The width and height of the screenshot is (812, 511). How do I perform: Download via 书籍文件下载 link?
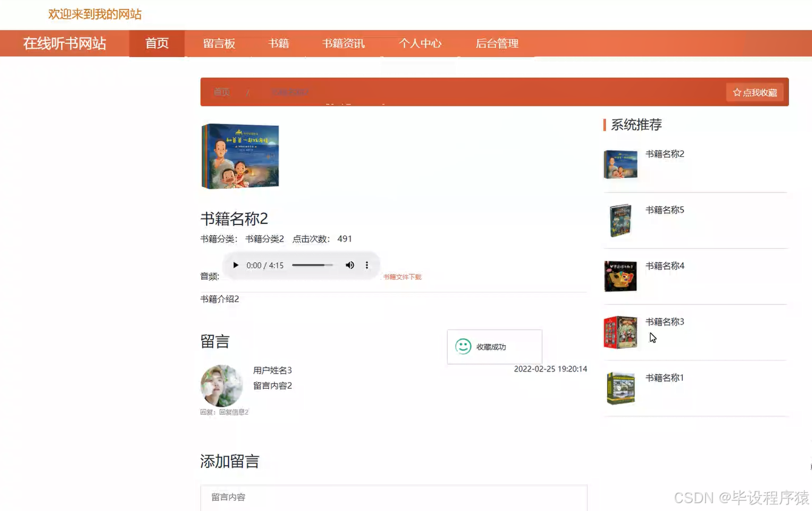coord(402,277)
